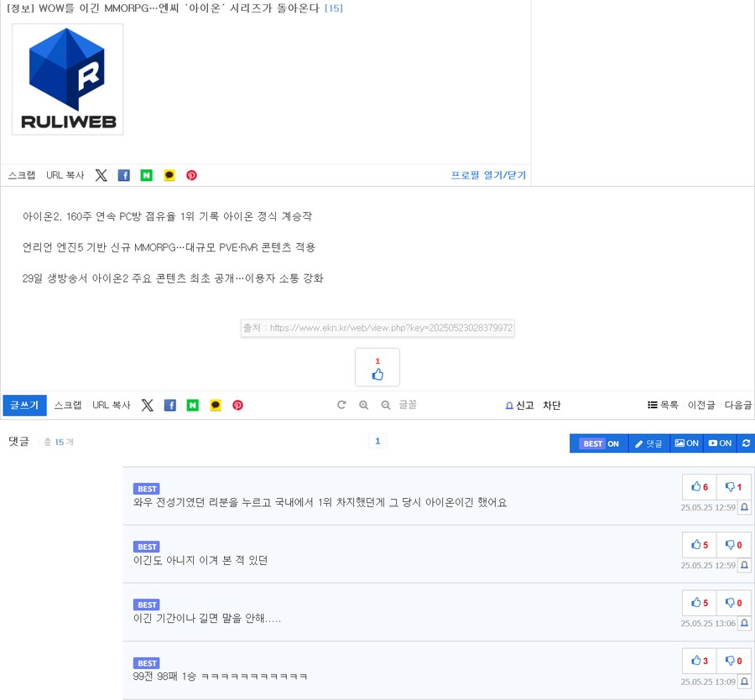Select comment page 1
The height and width of the screenshot is (700, 755).
[377, 441]
